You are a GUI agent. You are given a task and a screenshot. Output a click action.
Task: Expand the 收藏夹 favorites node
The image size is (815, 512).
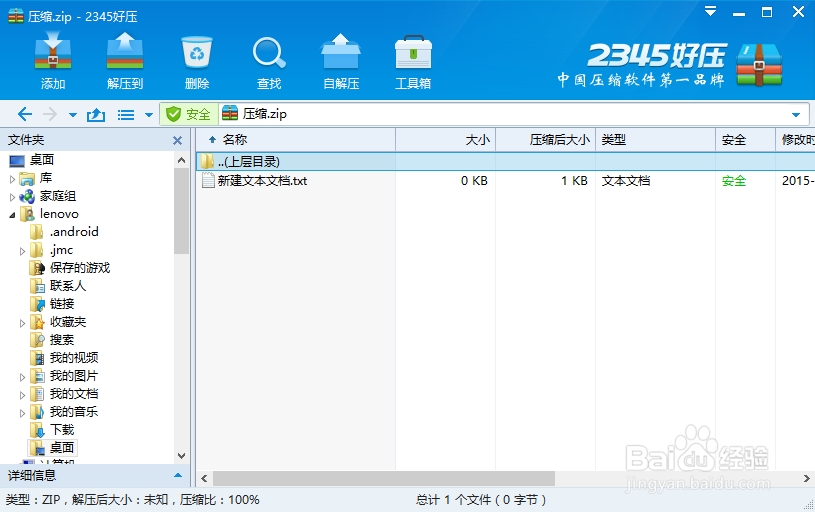(x=22, y=323)
